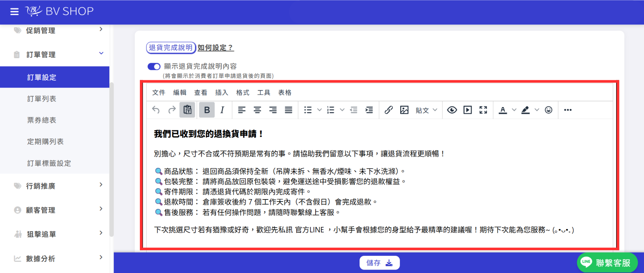Go to 訂單列表 page

click(42, 99)
